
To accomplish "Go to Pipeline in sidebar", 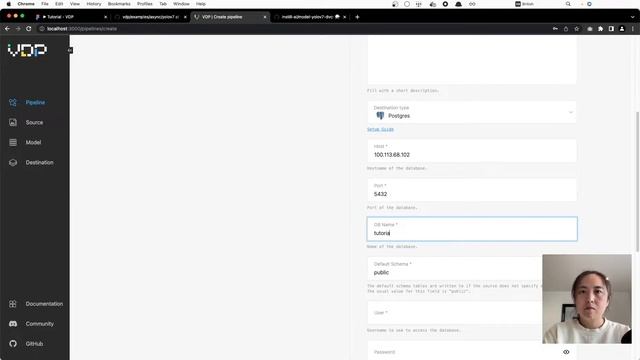I will click(x=35, y=102).
